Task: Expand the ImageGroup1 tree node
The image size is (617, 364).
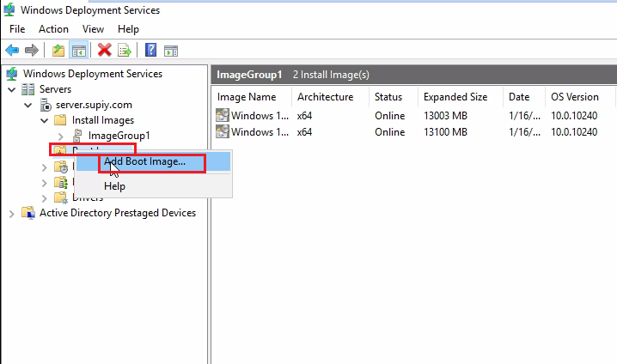Action: pyautogui.click(x=61, y=136)
